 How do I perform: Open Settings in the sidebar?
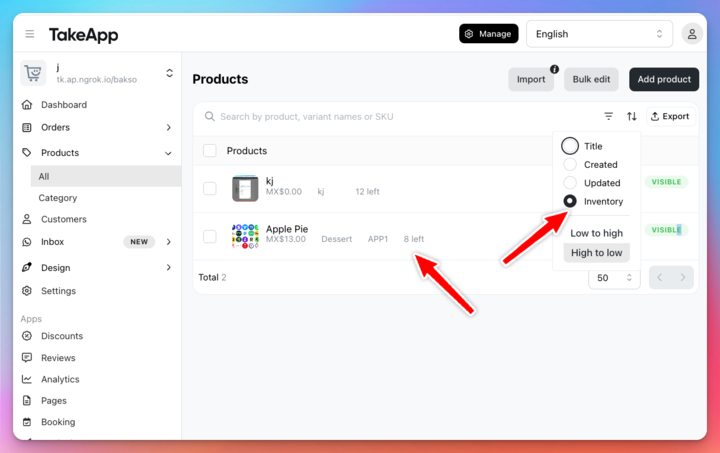(58, 291)
